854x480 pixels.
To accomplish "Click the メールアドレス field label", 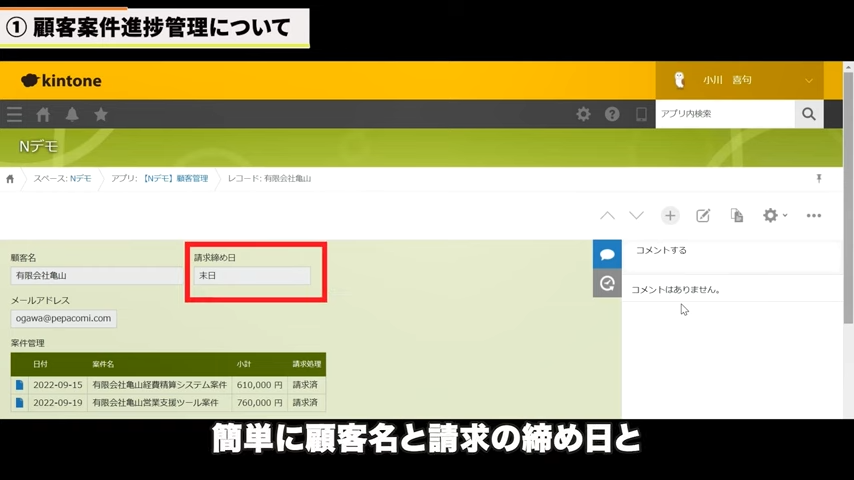I will point(40,301).
